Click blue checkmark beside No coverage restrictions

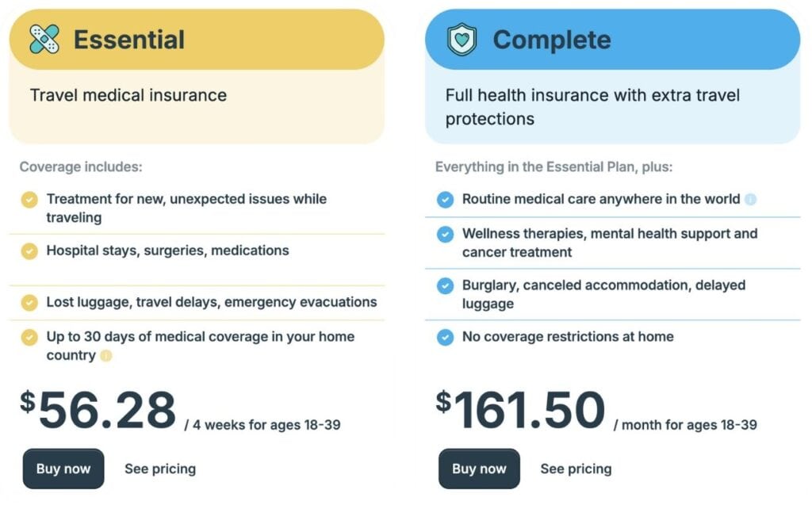pos(445,337)
